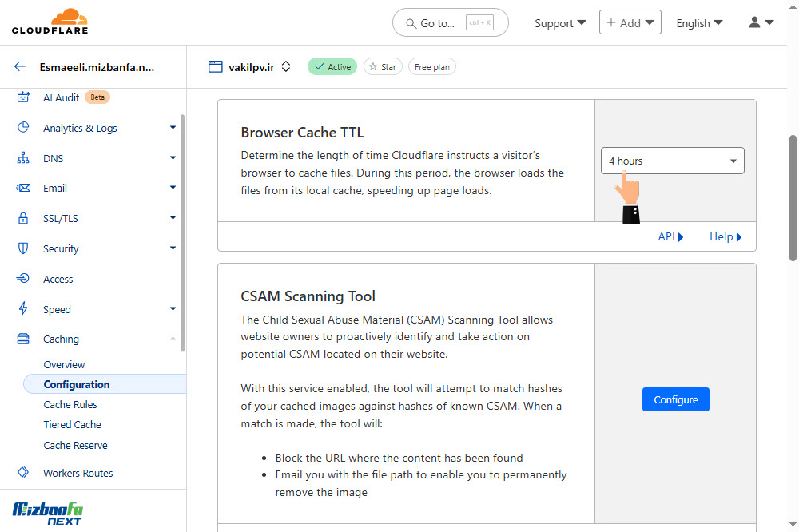Click the DNS network icon
Image resolution: width=799 pixels, height=532 pixels.
click(x=23, y=158)
